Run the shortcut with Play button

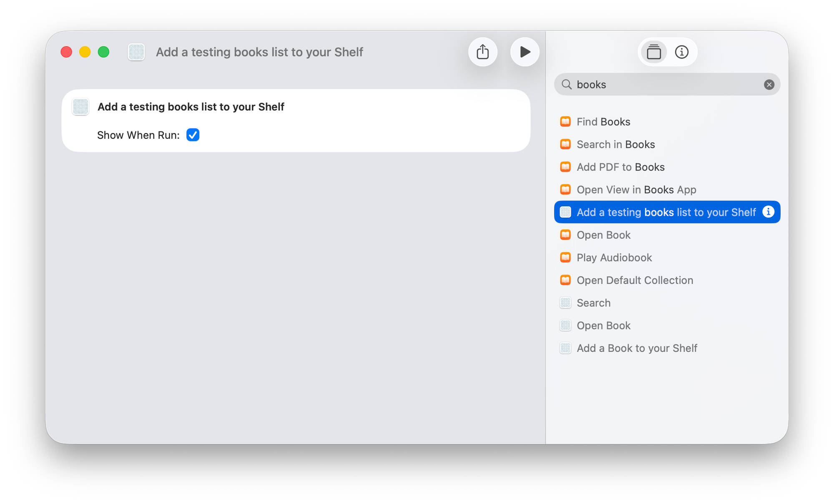tap(525, 52)
